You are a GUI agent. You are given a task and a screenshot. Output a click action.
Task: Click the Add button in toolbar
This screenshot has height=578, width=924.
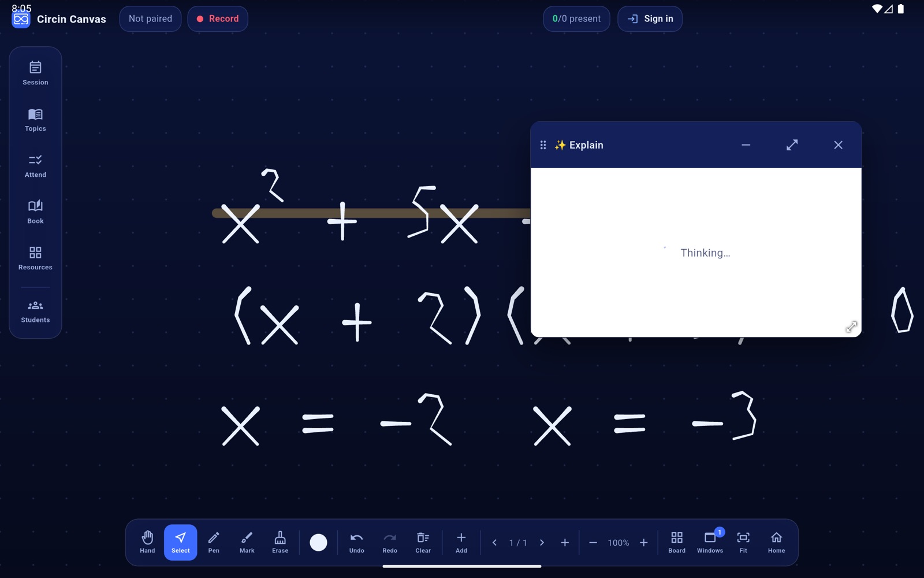[461, 542]
